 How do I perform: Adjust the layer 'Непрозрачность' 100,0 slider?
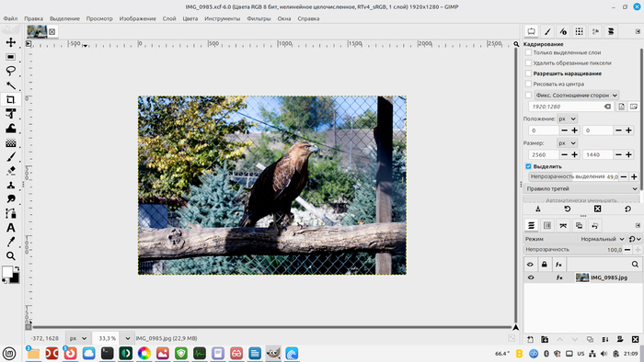[x=573, y=250]
